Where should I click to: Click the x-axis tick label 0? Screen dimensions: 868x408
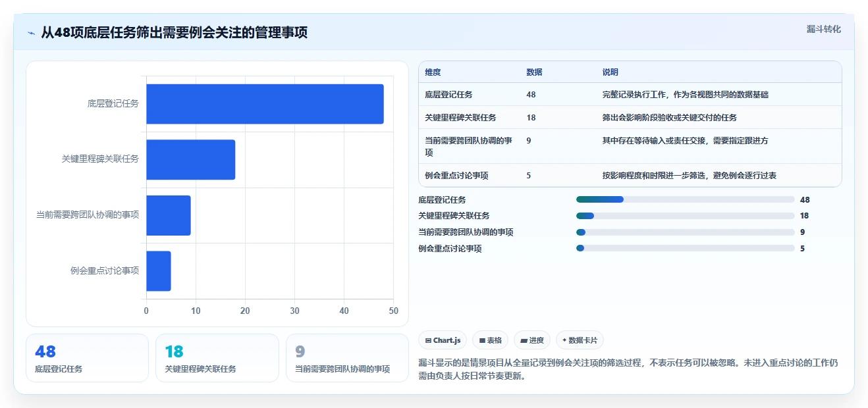pyautogui.click(x=146, y=311)
